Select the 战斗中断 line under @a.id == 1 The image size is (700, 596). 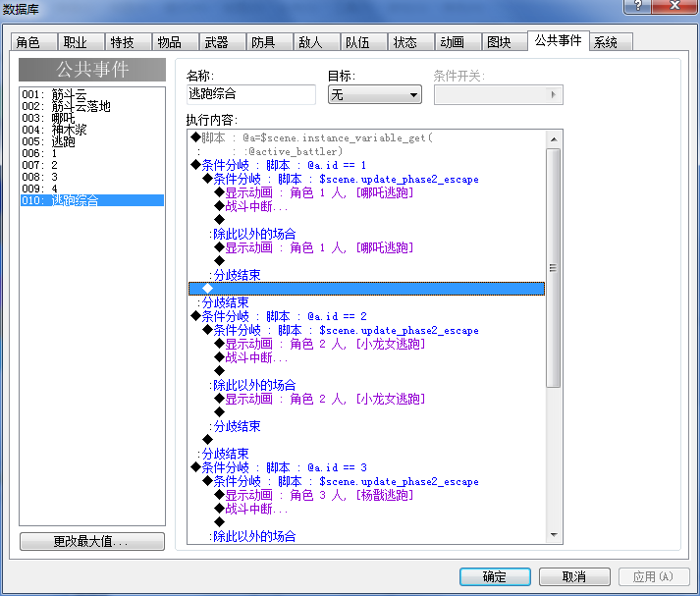366,206
